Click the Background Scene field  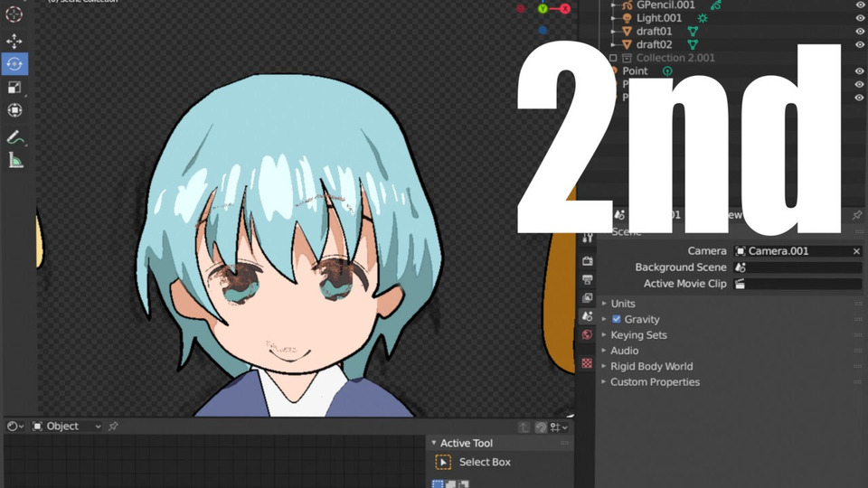click(x=797, y=267)
